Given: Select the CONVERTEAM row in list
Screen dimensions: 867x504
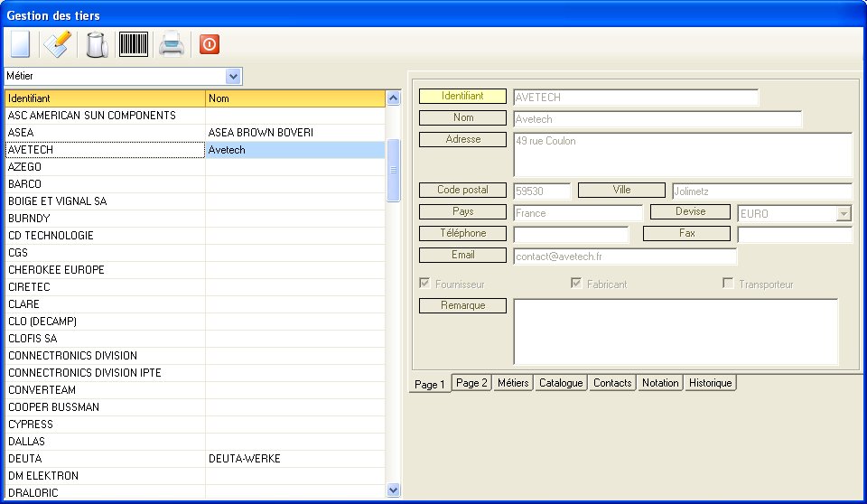Looking at the screenshot, I should [x=105, y=390].
